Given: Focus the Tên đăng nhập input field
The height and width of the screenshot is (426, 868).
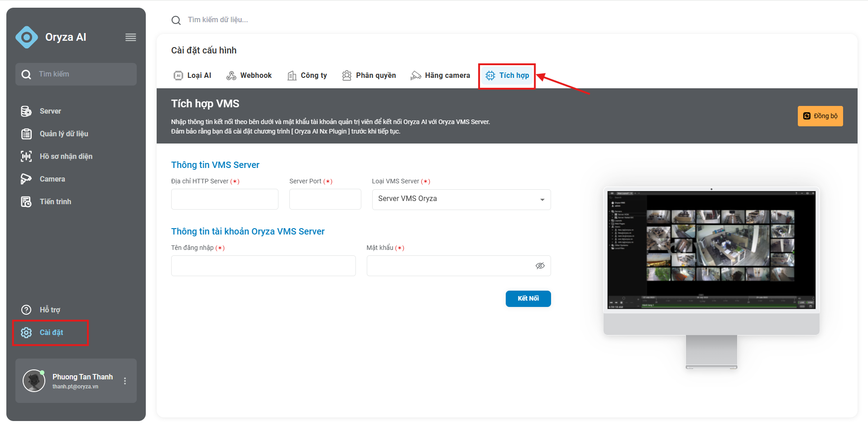Looking at the screenshot, I should (x=264, y=266).
